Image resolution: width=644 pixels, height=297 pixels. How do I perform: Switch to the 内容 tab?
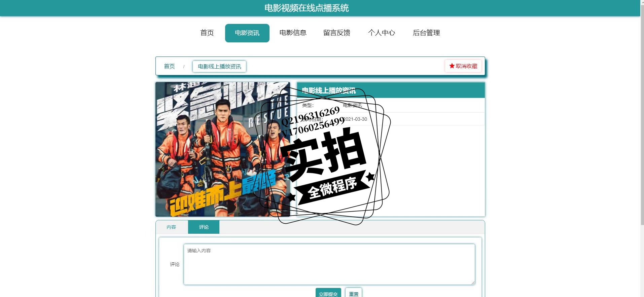tap(171, 227)
